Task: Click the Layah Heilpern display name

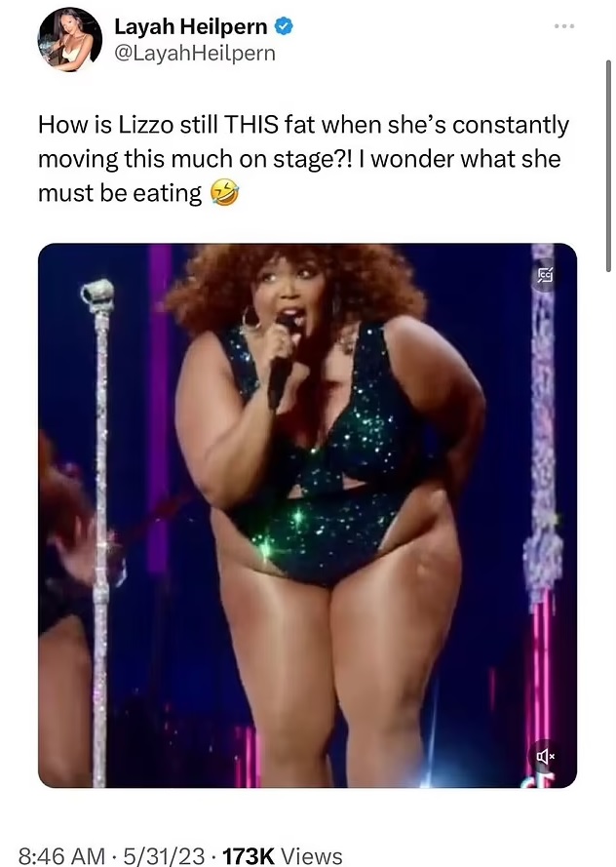Action: (192, 29)
